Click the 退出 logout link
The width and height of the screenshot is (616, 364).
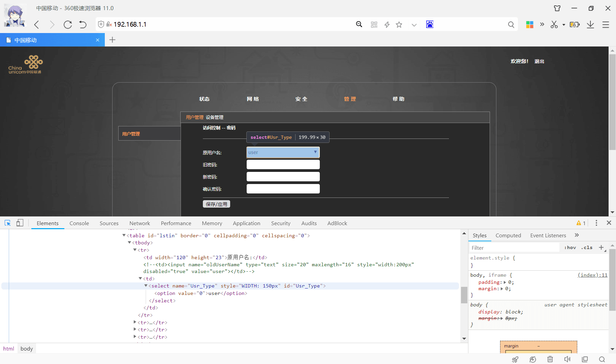[x=539, y=61]
